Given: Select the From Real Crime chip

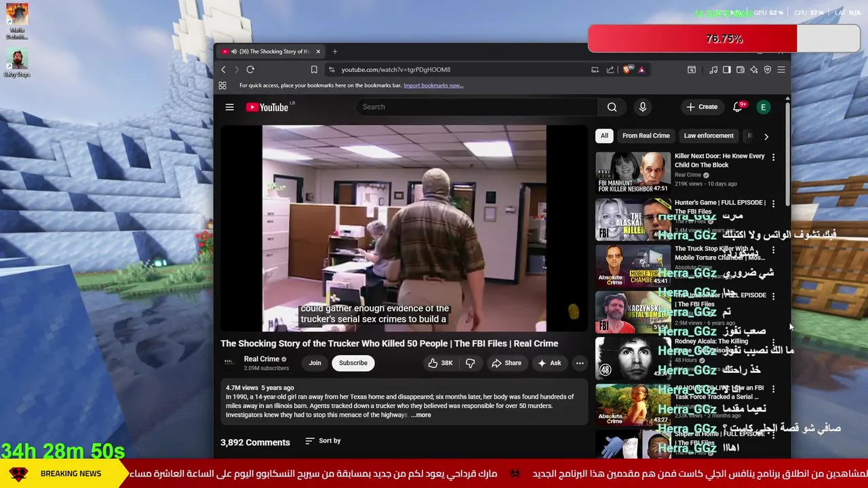Looking at the screenshot, I should (646, 136).
